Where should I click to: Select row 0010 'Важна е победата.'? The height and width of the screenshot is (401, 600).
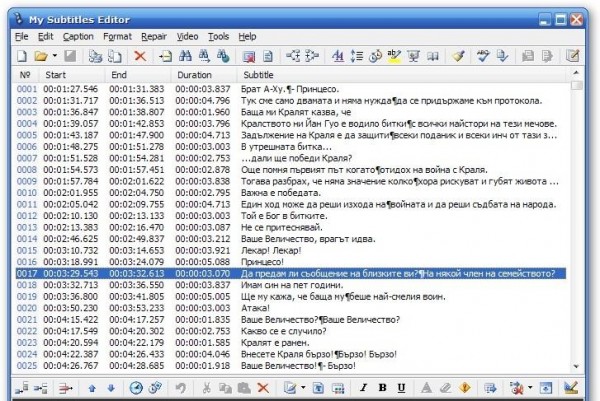pyautogui.click(x=290, y=193)
